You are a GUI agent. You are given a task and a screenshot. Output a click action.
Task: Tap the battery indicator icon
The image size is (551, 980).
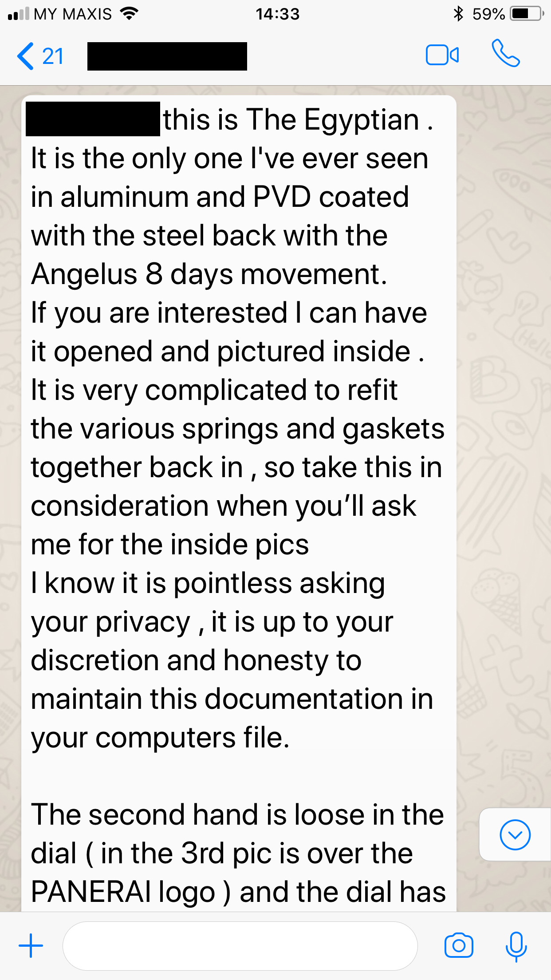527,14
